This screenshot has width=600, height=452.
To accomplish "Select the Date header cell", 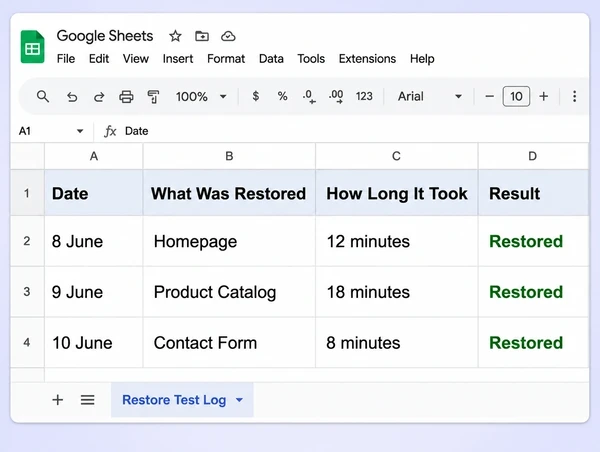I will pyautogui.click(x=94, y=193).
